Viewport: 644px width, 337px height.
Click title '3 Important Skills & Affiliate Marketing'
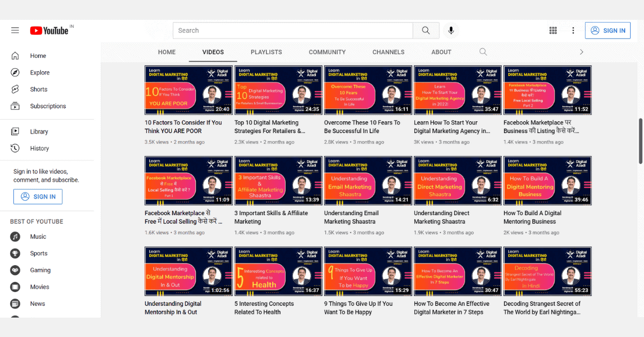coord(272,217)
